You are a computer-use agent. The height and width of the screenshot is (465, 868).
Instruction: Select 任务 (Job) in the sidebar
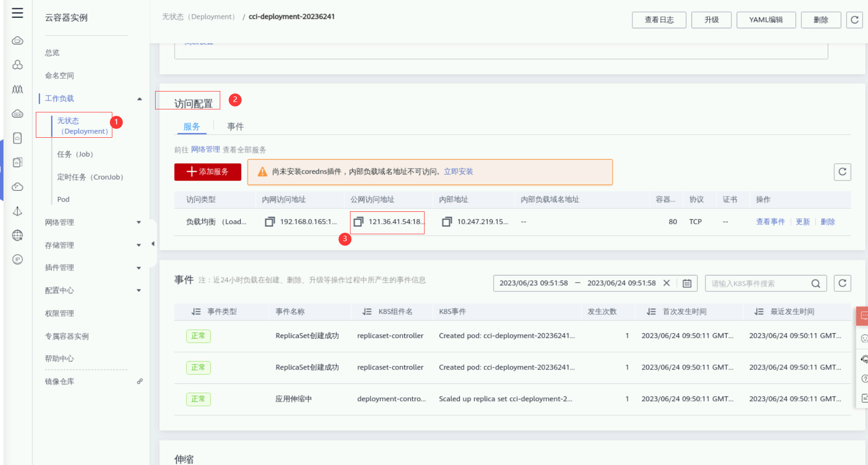click(75, 154)
